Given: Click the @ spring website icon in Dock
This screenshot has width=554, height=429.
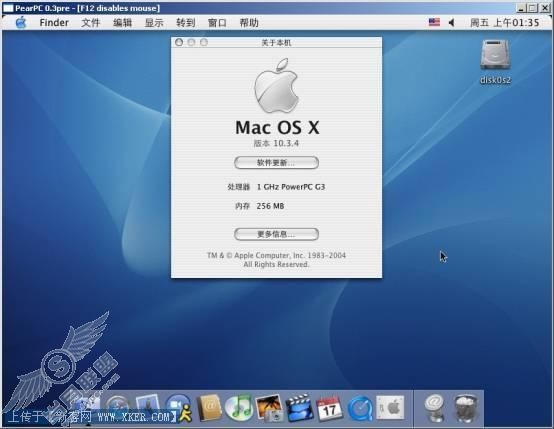Looking at the screenshot, I should pyautogui.click(x=435, y=408).
